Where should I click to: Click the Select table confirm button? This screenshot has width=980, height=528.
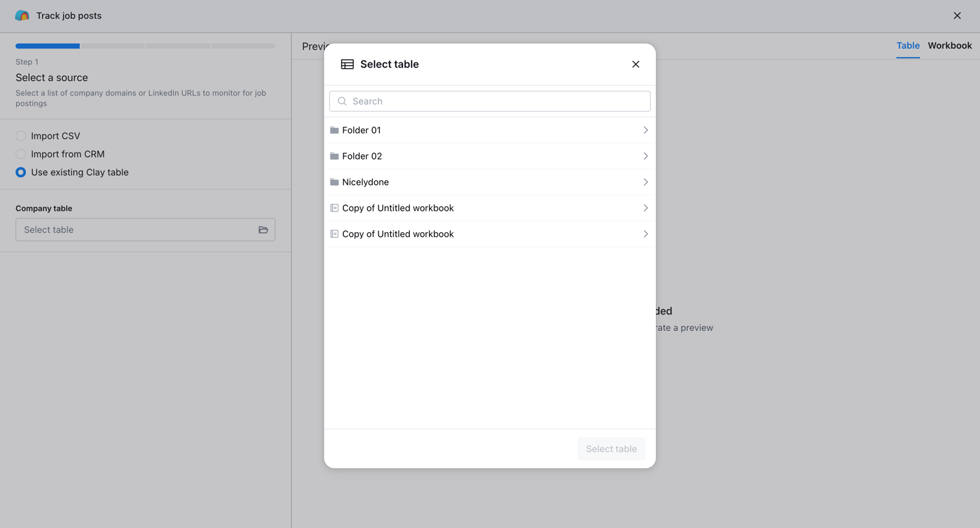[611, 449]
